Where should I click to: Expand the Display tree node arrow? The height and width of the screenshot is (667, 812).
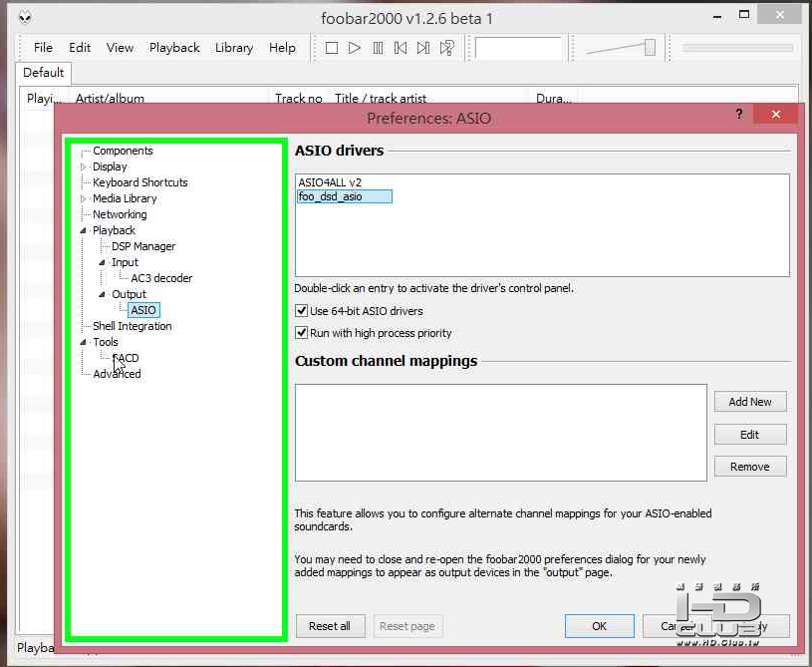84,167
